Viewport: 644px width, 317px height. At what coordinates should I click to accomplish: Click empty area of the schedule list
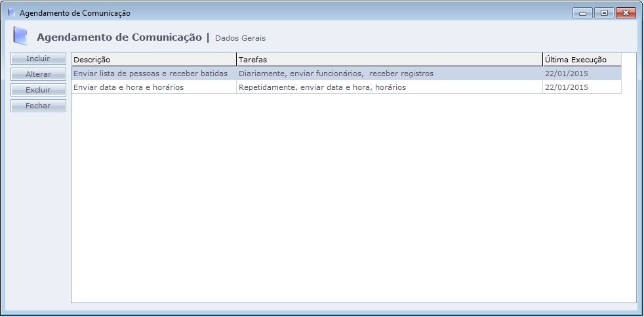pyautogui.click(x=353, y=197)
